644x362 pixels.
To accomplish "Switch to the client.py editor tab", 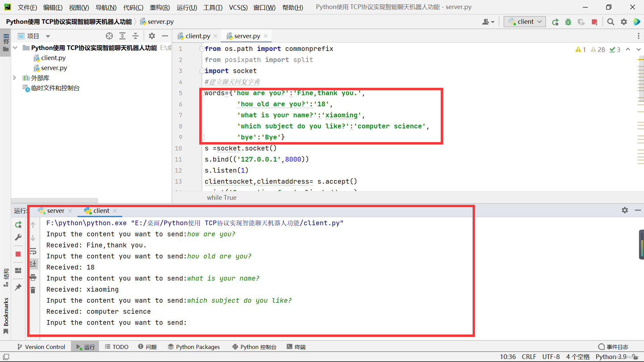I will [x=198, y=36].
